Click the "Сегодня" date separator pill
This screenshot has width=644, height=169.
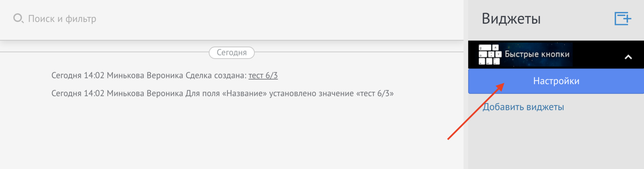pos(232,53)
